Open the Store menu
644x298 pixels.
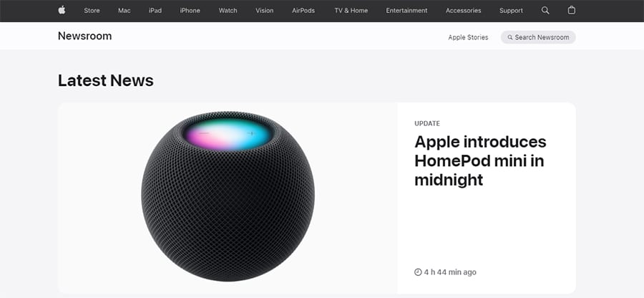92,11
